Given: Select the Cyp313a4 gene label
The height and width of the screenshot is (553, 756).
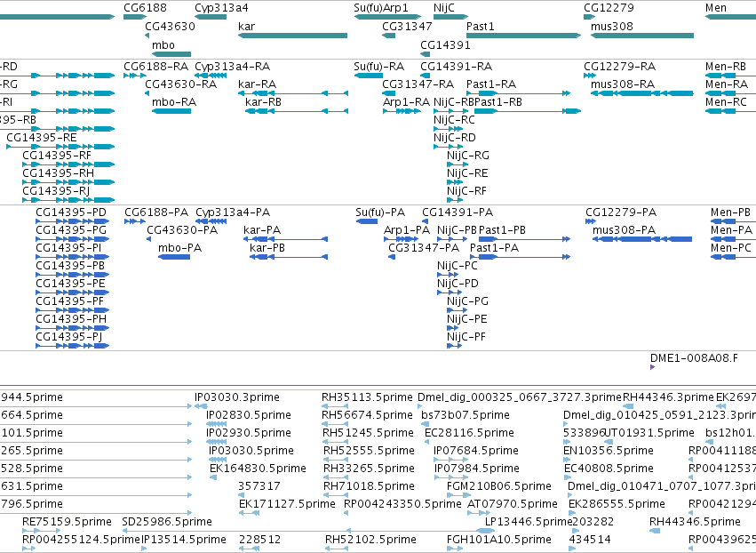Looking at the screenshot, I should [x=221, y=8].
